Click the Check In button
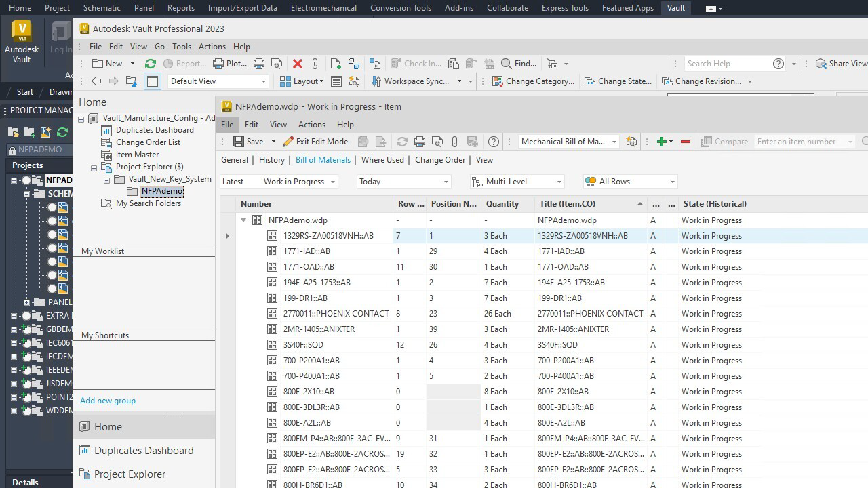 416,64
